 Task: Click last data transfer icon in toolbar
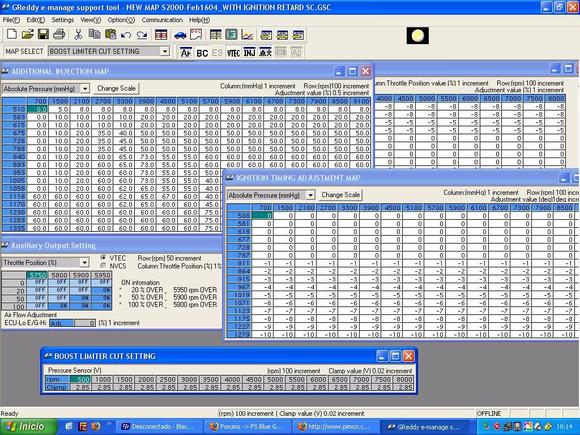(298, 35)
